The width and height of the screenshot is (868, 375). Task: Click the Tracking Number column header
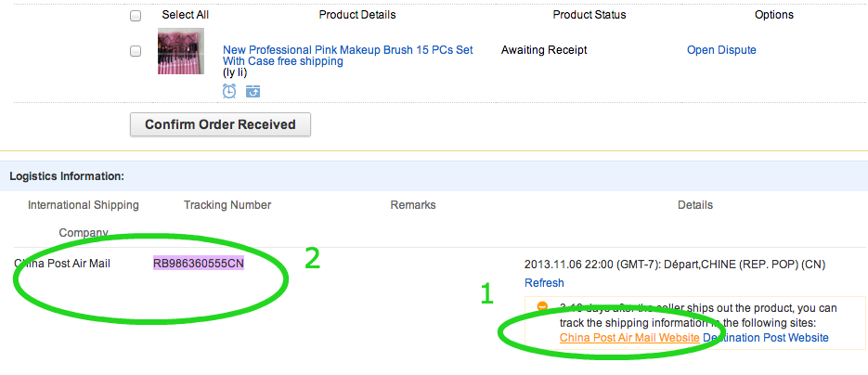click(x=227, y=205)
